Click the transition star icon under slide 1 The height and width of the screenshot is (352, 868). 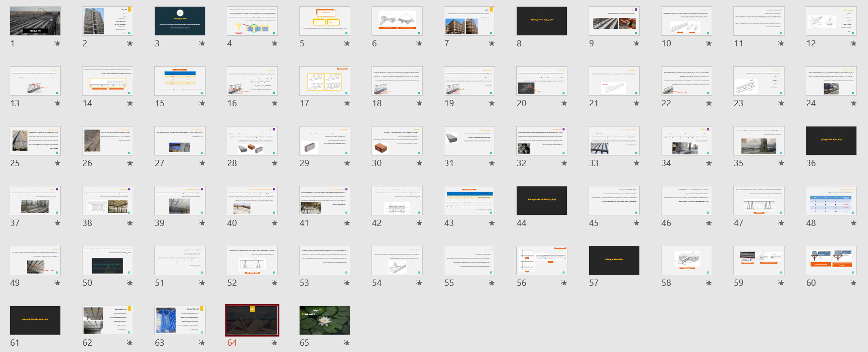(x=57, y=43)
